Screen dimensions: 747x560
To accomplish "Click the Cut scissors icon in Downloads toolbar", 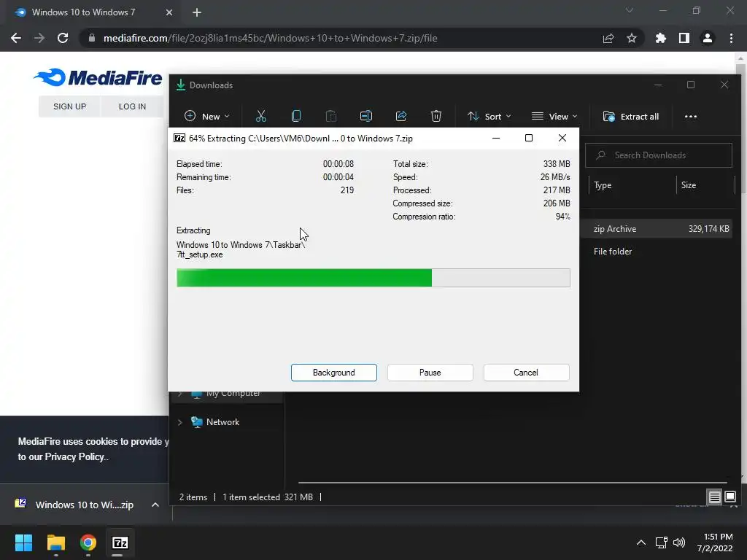I will pyautogui.click(x=260, y=116).
